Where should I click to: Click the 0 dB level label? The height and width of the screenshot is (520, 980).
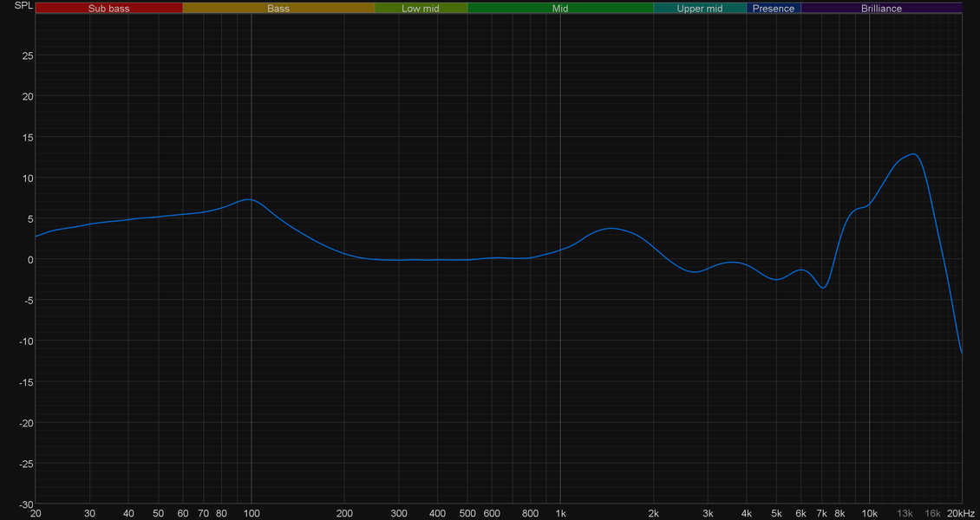point(30,259)
